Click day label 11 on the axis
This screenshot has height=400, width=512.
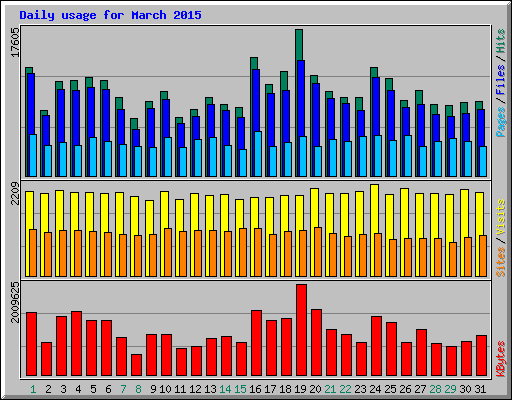[180, 389]
